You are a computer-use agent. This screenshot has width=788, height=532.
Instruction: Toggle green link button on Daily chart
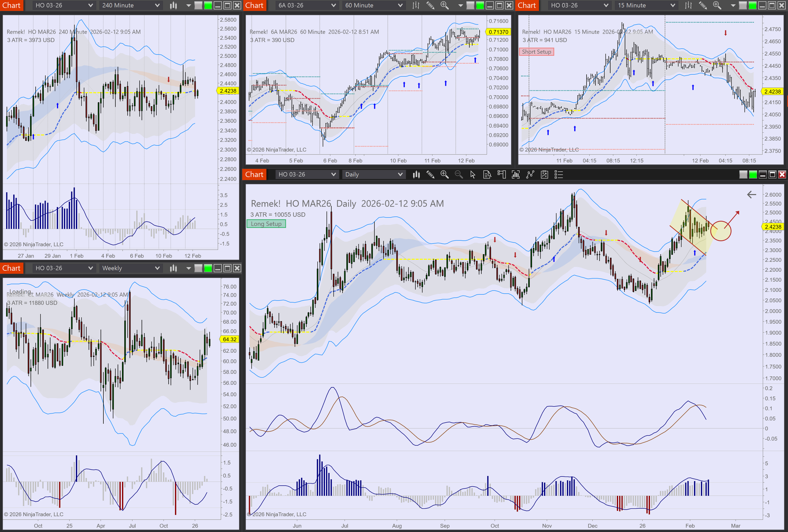coord(753,175)
